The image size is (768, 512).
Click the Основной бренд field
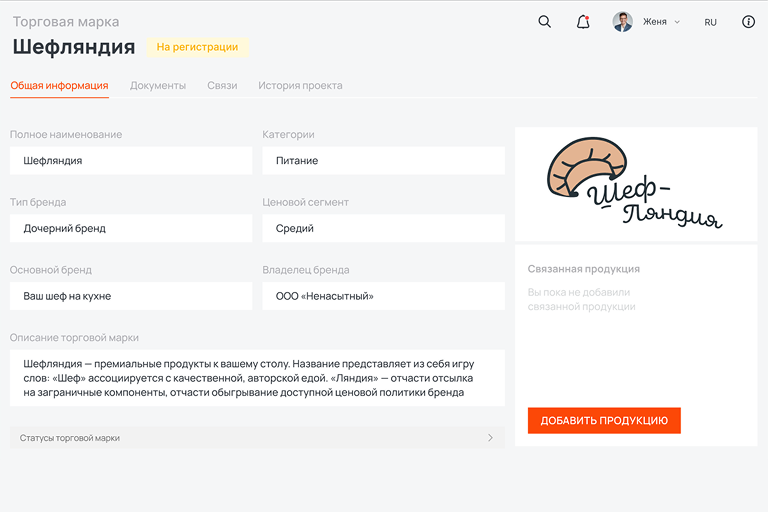tap(131, 297)
